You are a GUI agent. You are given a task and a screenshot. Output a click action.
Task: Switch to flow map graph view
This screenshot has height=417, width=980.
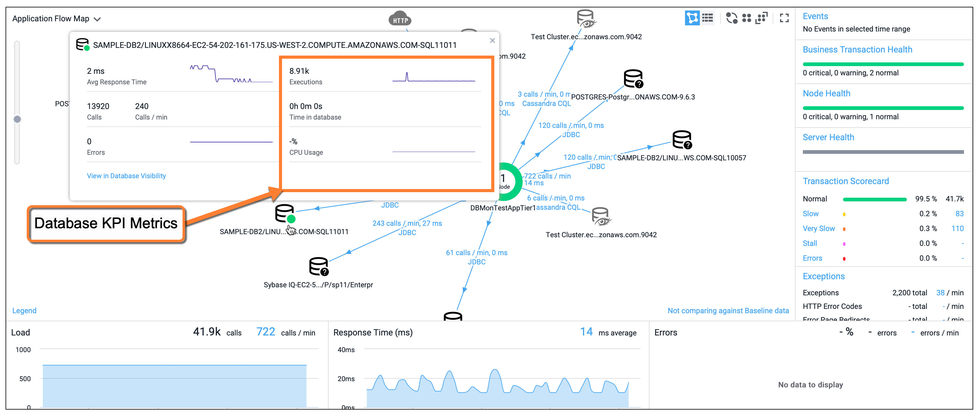692,18
